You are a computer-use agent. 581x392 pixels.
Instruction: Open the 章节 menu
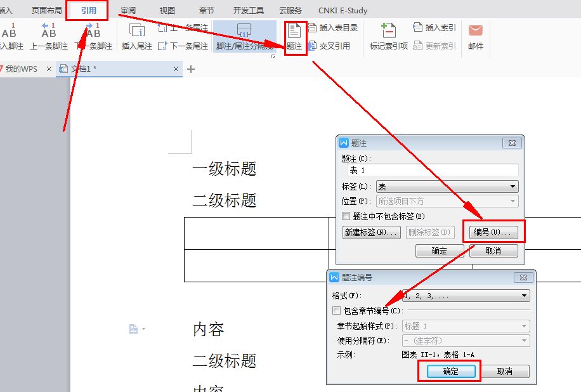point(206,10)
